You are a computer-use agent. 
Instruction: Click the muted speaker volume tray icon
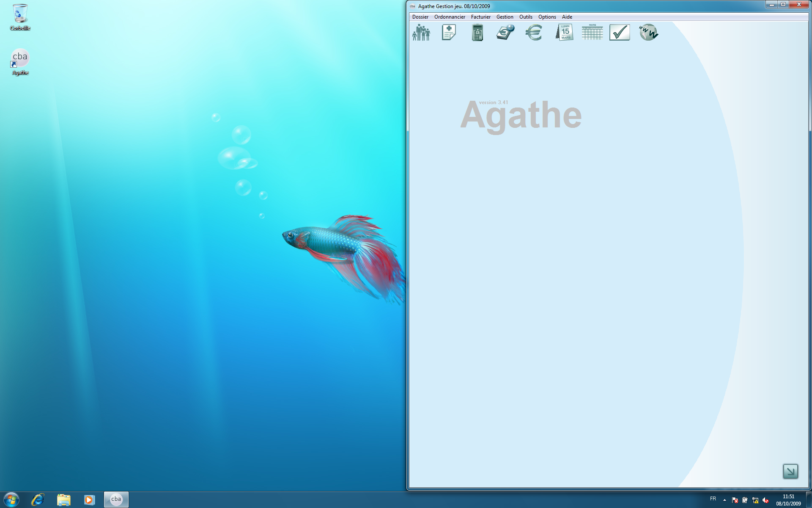(765, 500)
